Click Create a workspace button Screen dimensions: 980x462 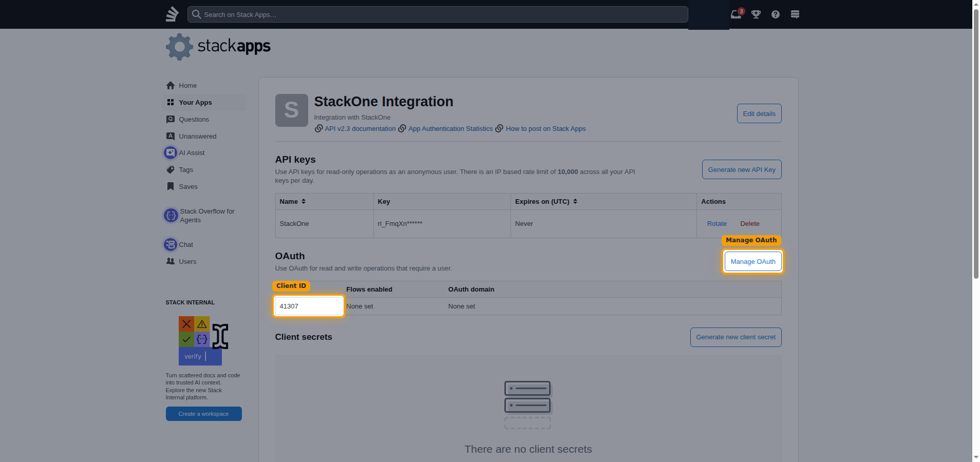tap(203, 414)
